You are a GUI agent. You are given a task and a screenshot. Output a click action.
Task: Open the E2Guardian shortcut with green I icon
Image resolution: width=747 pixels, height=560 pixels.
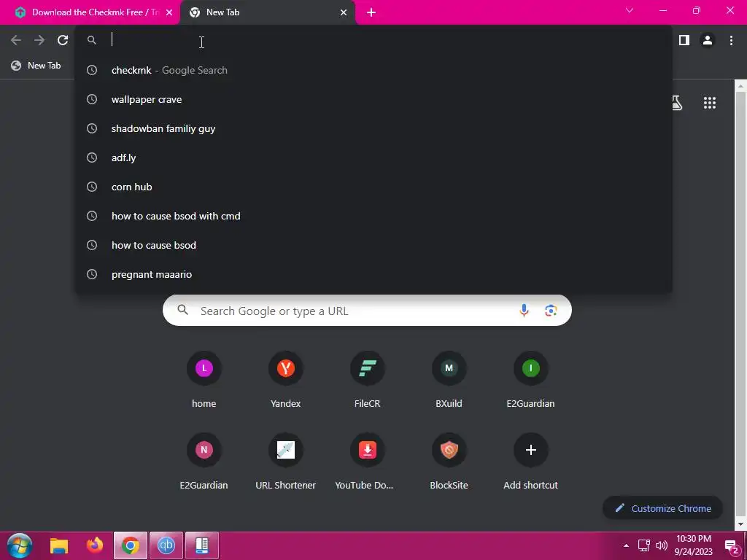(531, 380)
